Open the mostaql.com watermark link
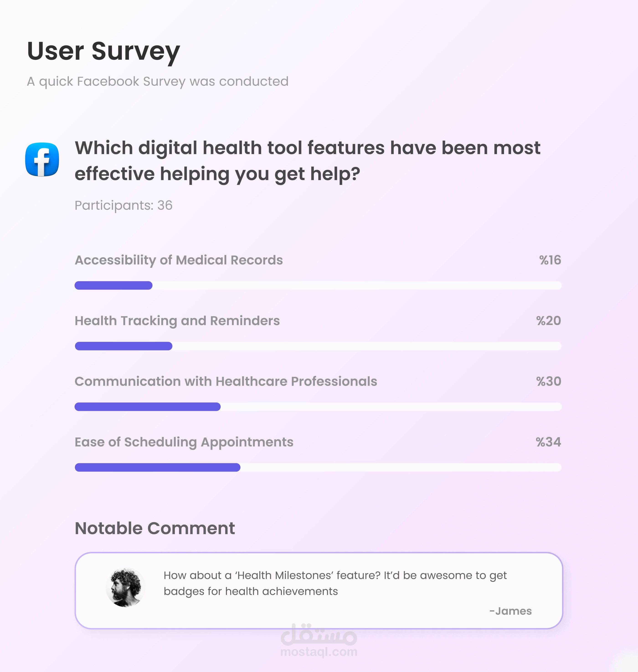 pos(319,652)
